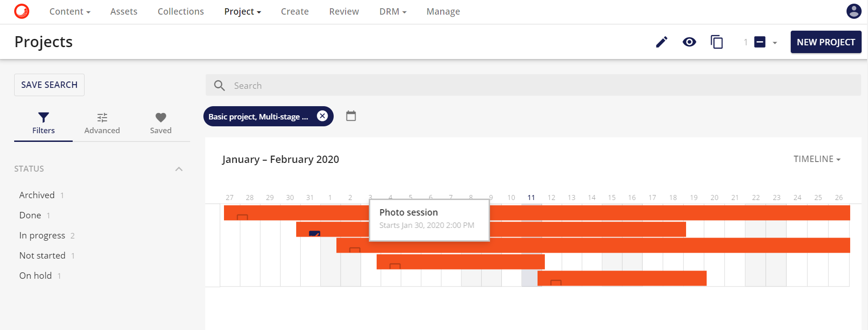Collapse the STATUS filter section
Screen dimensions: 868x330
tap(179, 168)
